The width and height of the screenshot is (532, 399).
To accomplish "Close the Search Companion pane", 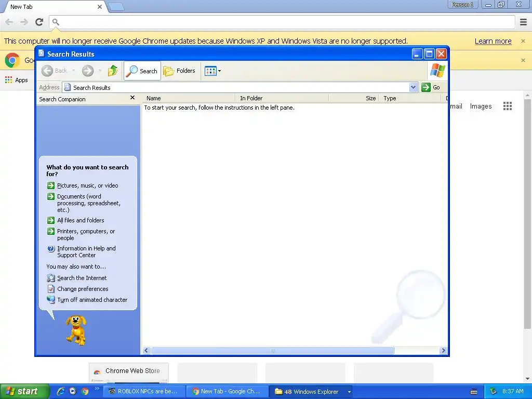I will coord(132,98).
